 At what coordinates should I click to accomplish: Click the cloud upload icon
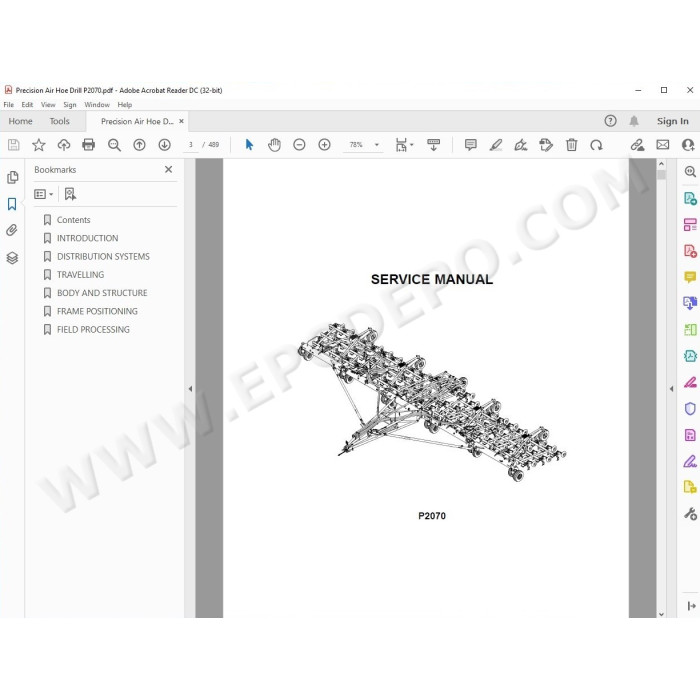pyautogui.click(x=64, y=145)
